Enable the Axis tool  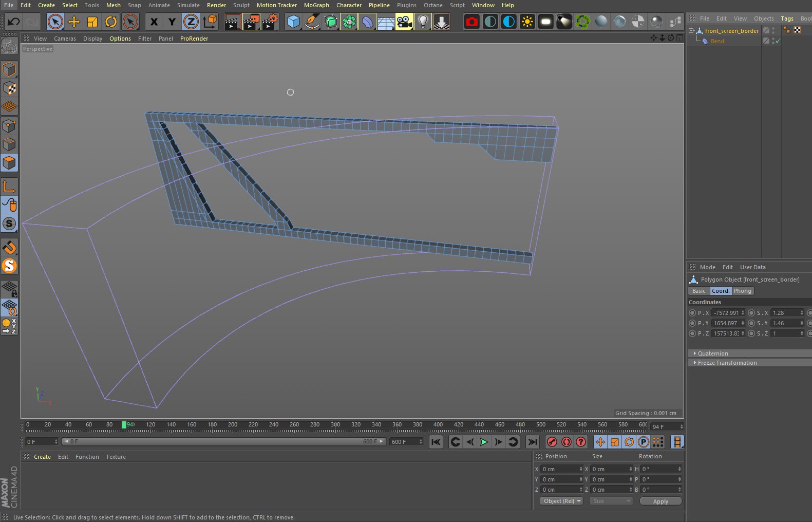(x=9, y=186)
